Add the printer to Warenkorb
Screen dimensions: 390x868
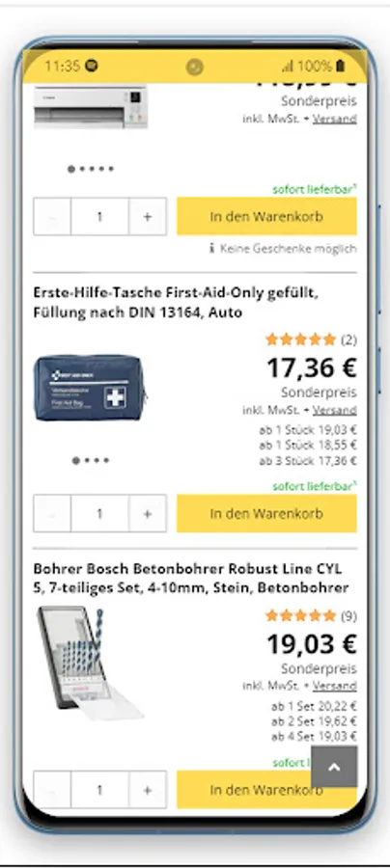coord(266,216)
